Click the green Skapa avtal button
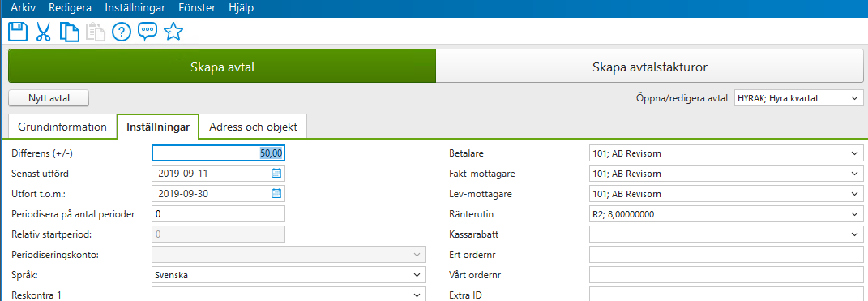The image size is (868, 301). (222, 67)
